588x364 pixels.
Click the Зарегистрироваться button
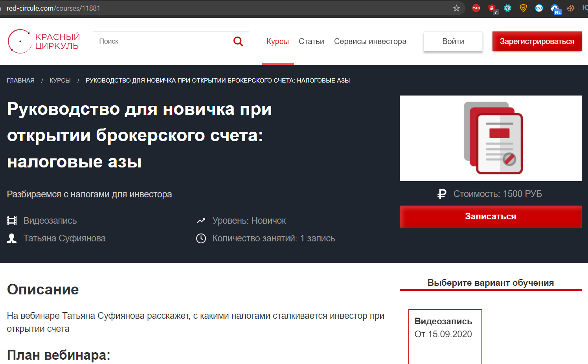click(x=537, y=41)
